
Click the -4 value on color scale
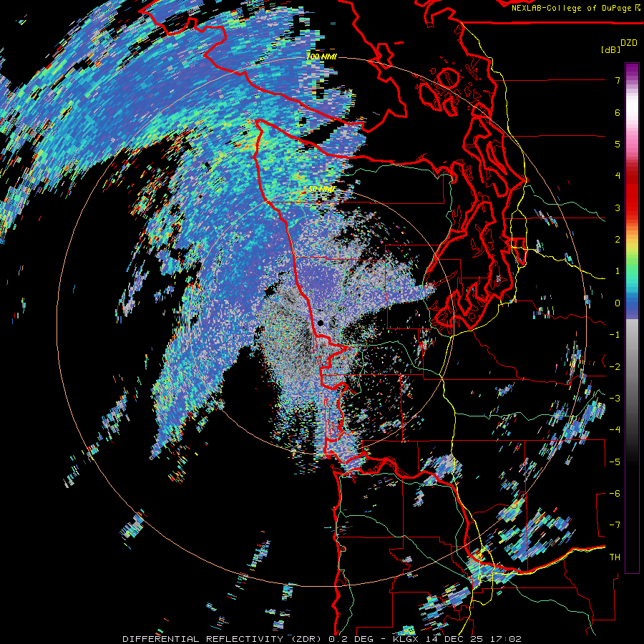[615, 430]
